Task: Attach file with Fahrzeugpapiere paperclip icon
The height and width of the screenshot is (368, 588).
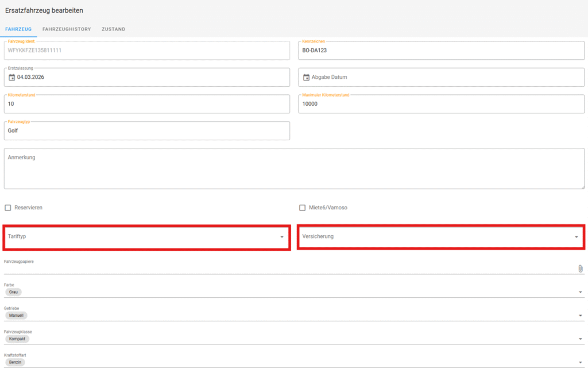Action: point(580,269)
